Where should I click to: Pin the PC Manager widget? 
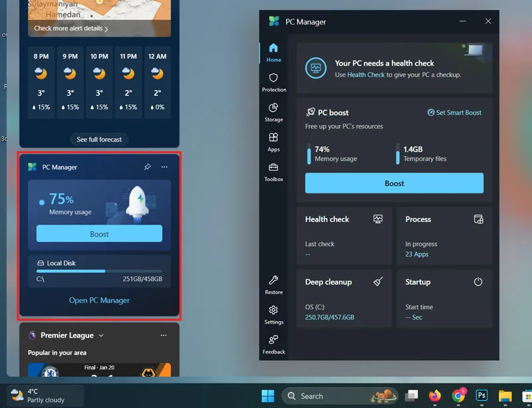[x=147, y=167]
